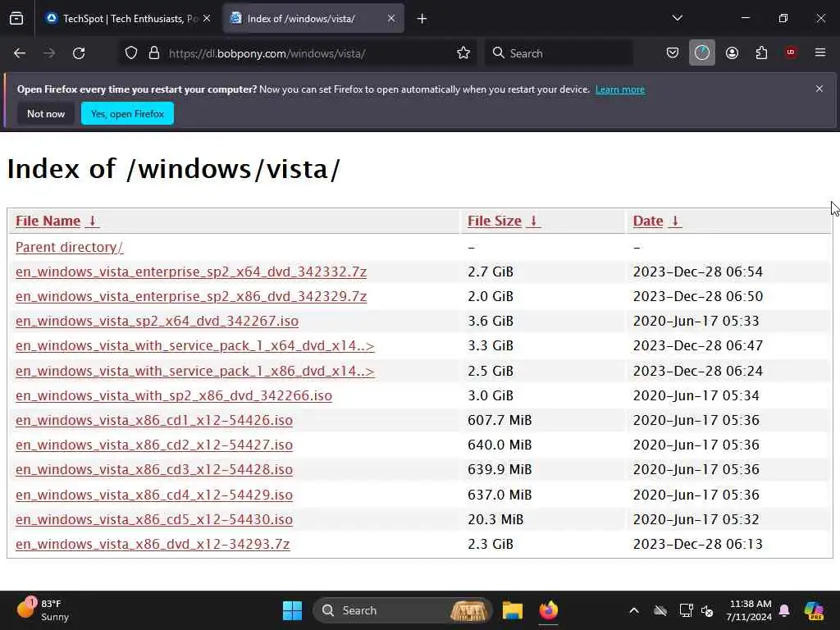
Task: Open network and volume quick settings
Action: coord(696,610)
